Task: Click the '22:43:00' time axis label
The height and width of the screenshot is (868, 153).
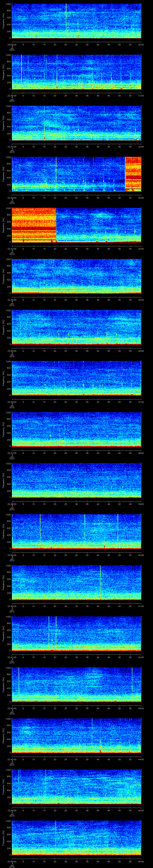Action: pos(12,759)
